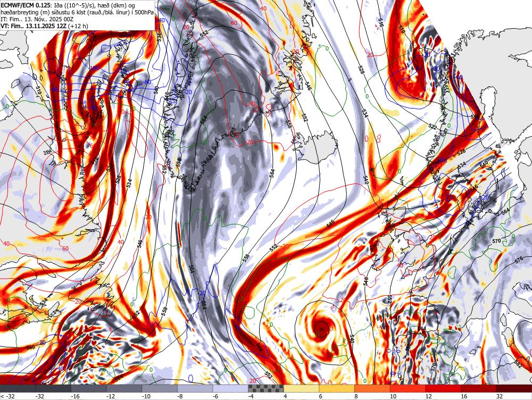
Task: Click the checkered -4 to 4 legend block
Action: (265, 388)
